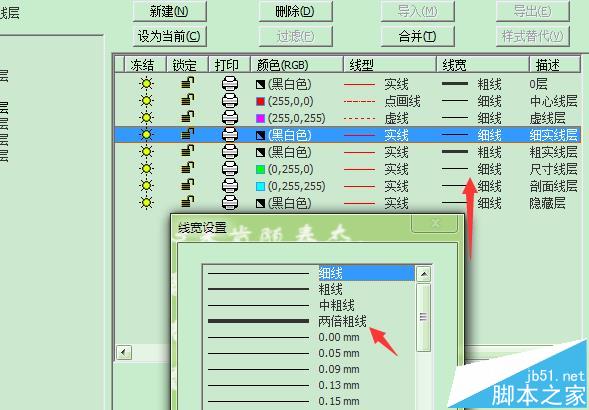The height and width of the screenshot is (410, 589).
Task: Click the 导入(M) button
Action: [x=417, y=11]
